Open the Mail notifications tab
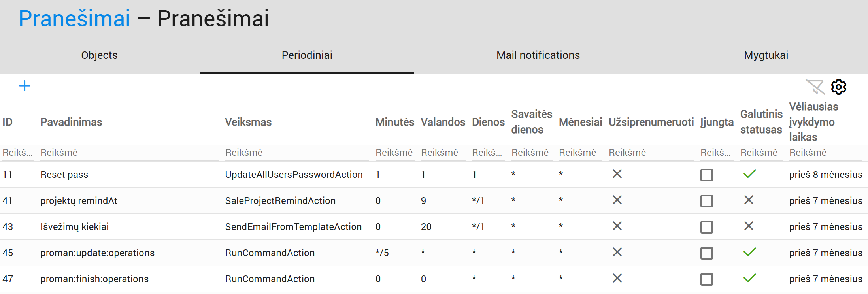The width and height of the screenshot is (868, 294). (x=538, y=55)
